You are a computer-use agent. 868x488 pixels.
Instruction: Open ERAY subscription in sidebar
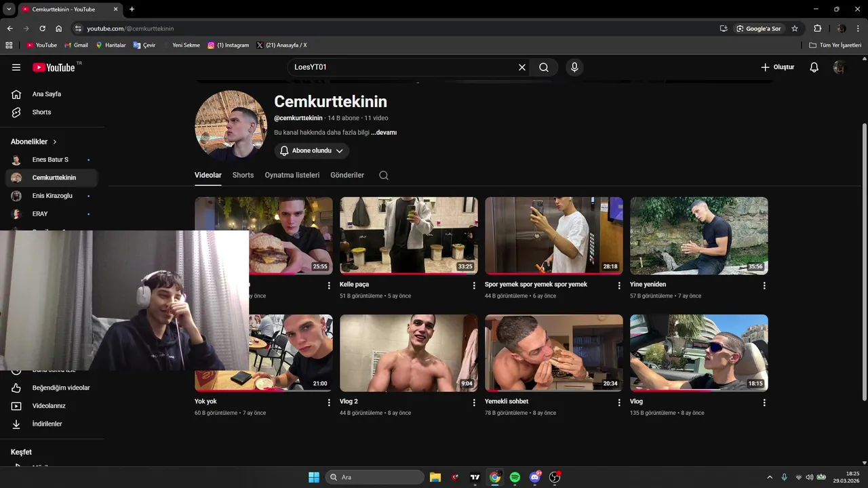(52, 213)
